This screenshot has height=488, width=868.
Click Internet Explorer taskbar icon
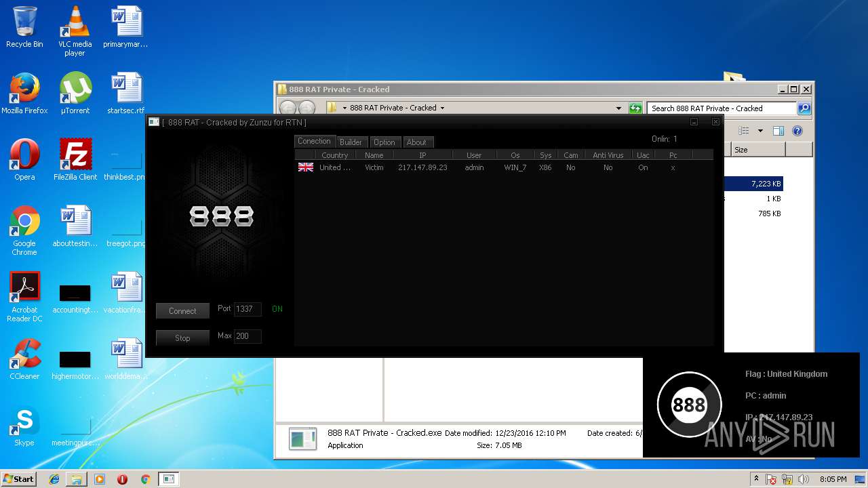point(54,479)
